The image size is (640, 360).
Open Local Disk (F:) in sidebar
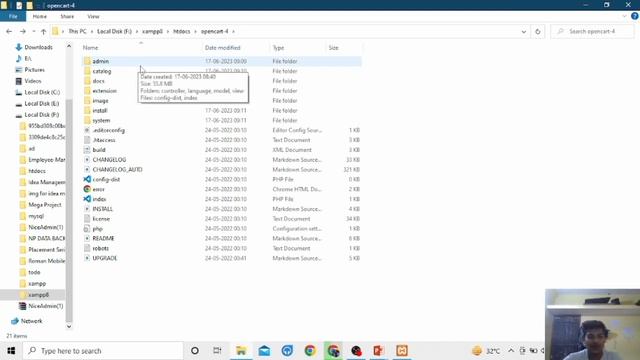[x=42, y=115]
